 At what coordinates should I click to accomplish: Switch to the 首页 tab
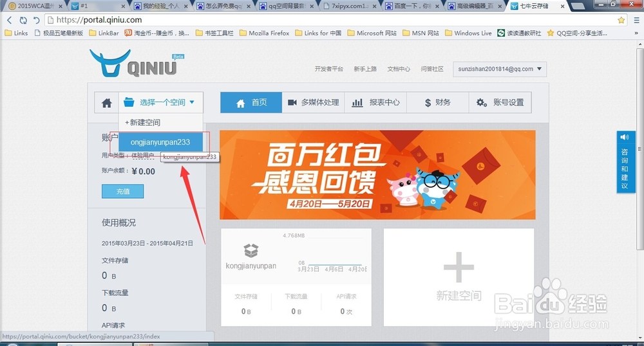click(x=251, y=102)
